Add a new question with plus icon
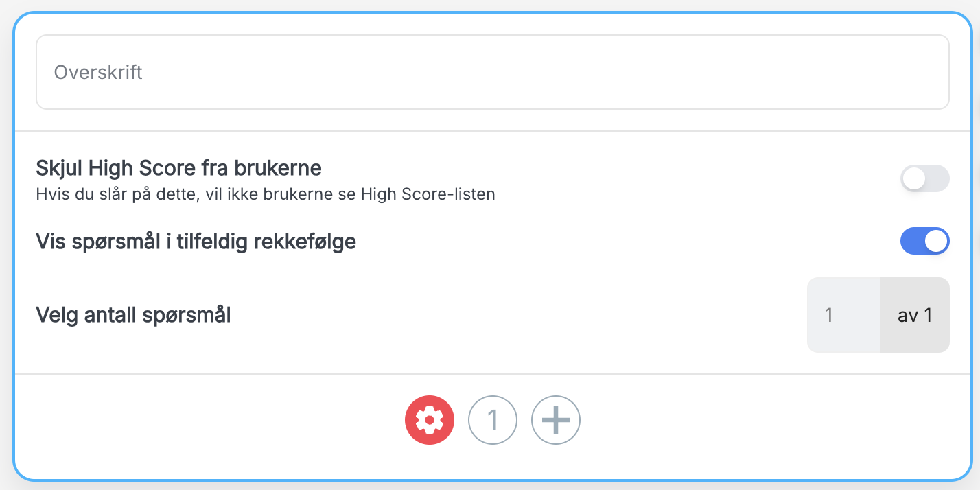This screenshot has width=980, height=490. click(x=556, y=420)
